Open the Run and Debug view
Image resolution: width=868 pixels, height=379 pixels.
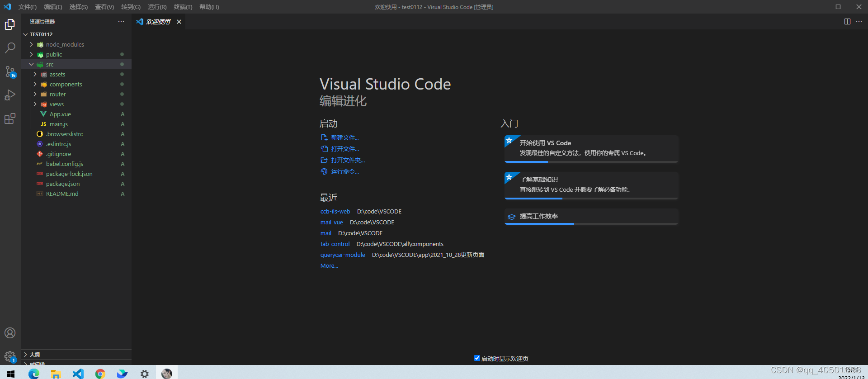pos(10,95)
